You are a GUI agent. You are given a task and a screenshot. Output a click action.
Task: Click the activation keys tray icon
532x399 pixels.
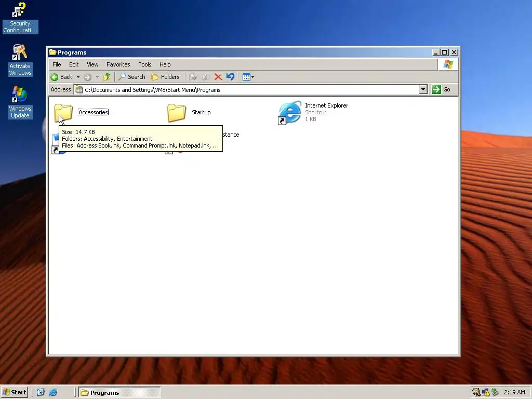point(476,392)
